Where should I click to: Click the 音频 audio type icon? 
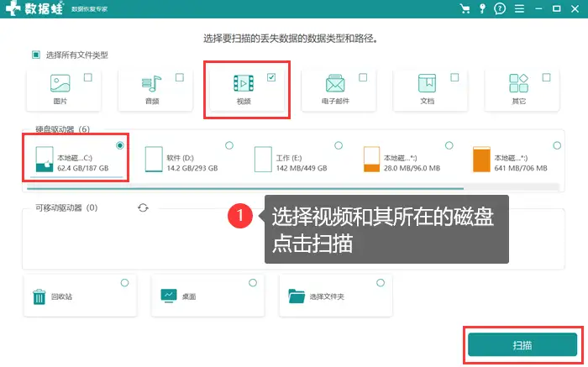151,83
